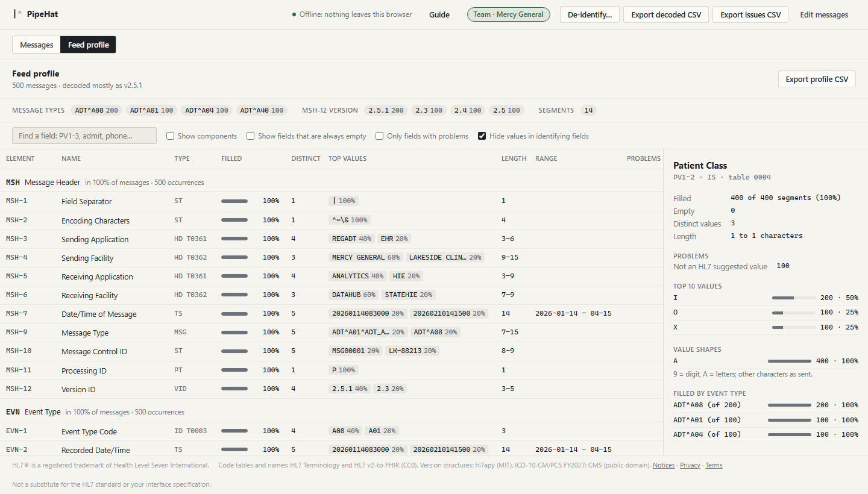Open the Guide page

coord(439,14)
